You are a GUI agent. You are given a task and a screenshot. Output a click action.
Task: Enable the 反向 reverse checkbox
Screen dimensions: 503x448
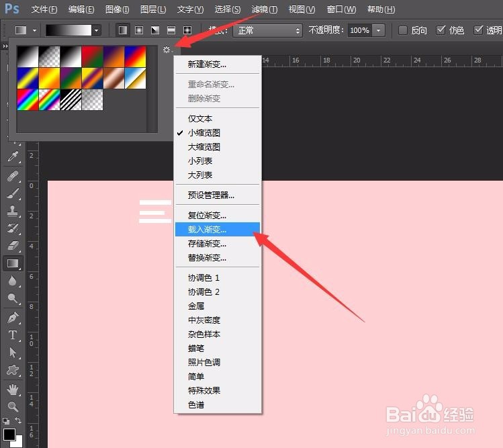coord(403,30)
